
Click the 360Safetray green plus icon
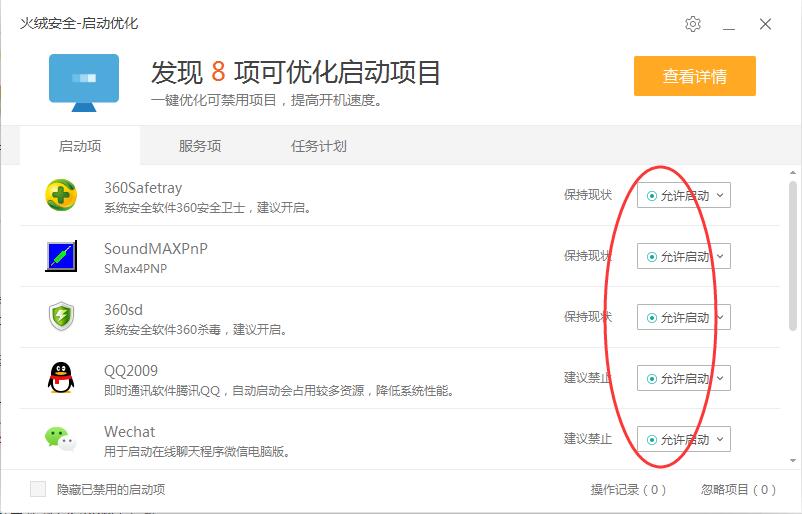(61, 195)
